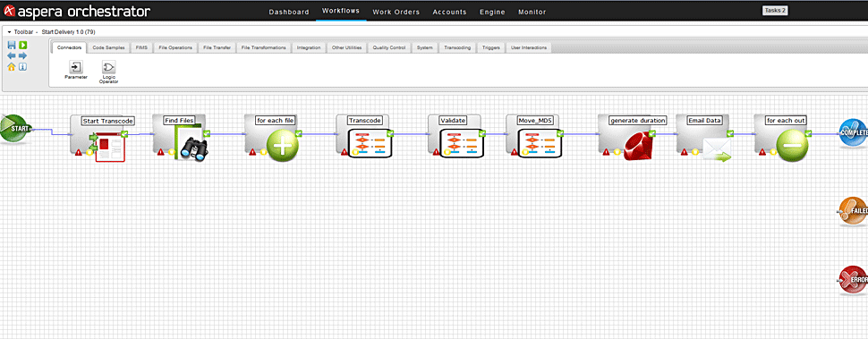Image resolution: width=868 pixels, height=339 pixels.
Task: Switch to the File Transfer tab
Action: click(x=217, y=48)
